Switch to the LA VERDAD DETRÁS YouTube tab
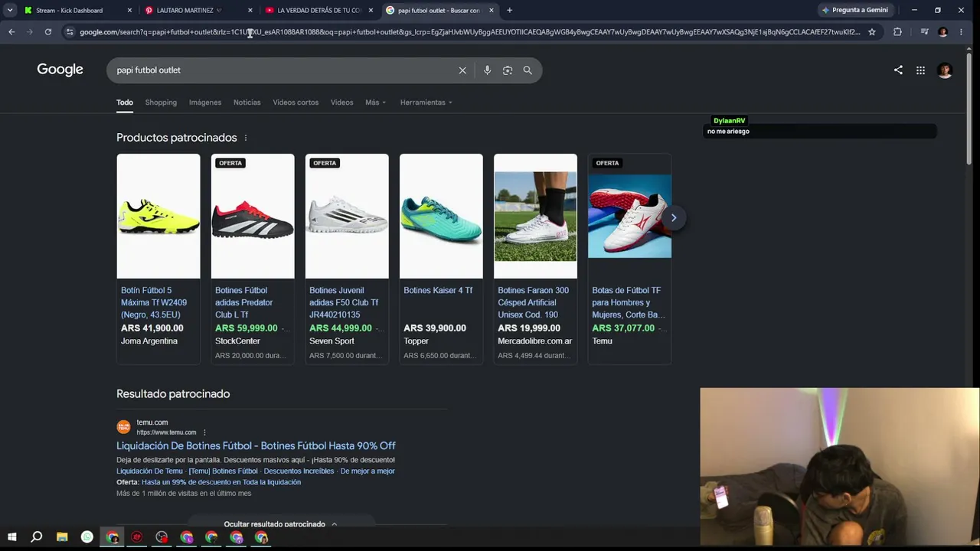This screenshot has width=980, height=551. tap(318, 10)
